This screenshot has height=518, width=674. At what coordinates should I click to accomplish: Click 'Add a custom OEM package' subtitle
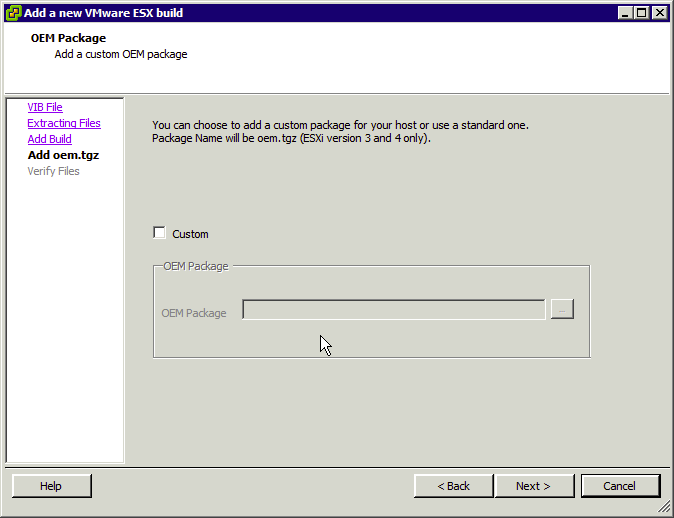(121, 54)
